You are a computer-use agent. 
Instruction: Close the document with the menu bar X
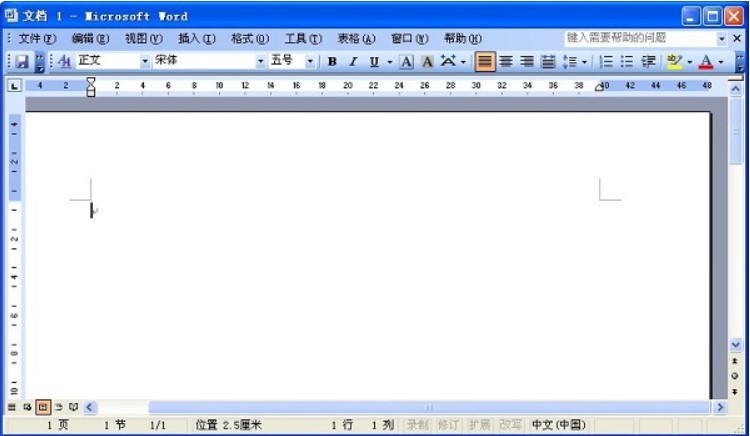coord(737,38)
